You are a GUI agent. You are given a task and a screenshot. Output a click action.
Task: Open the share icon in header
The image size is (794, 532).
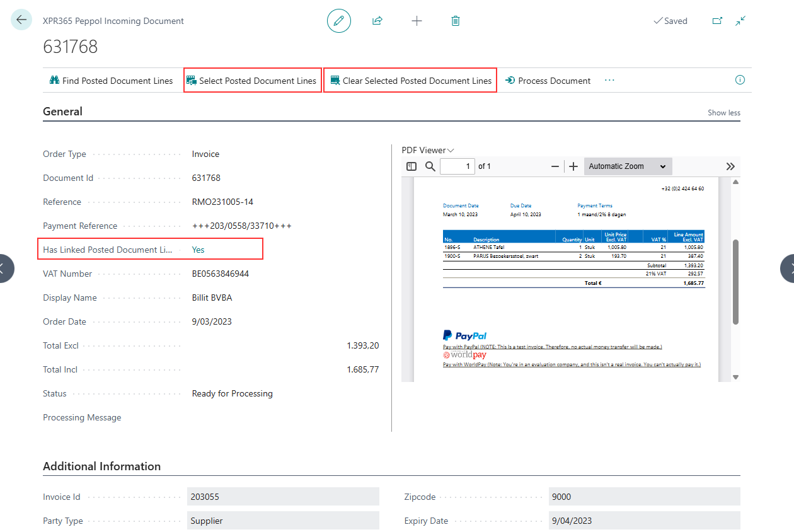pos(377,21)
